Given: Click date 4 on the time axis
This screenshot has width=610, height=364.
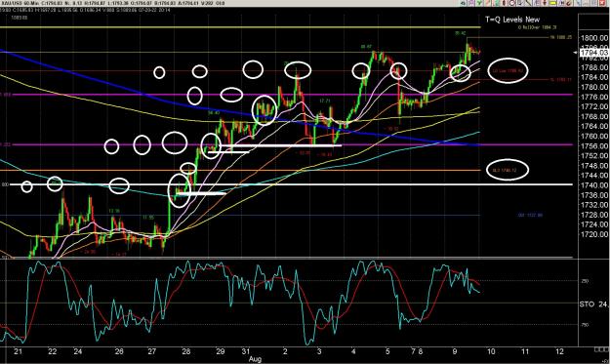Looking at the screenshot, I should click(353, 351).
